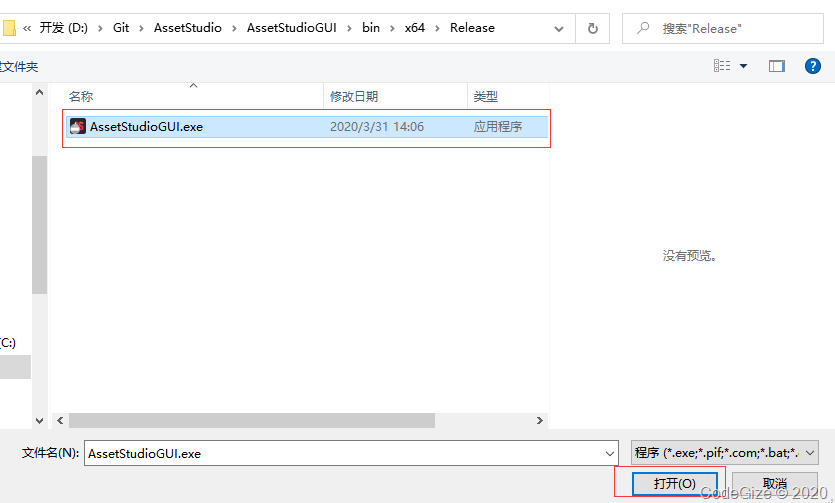Click the (C:) drive in navigation pane
Screen dimensions: 835x503
(x=7, y=342)
